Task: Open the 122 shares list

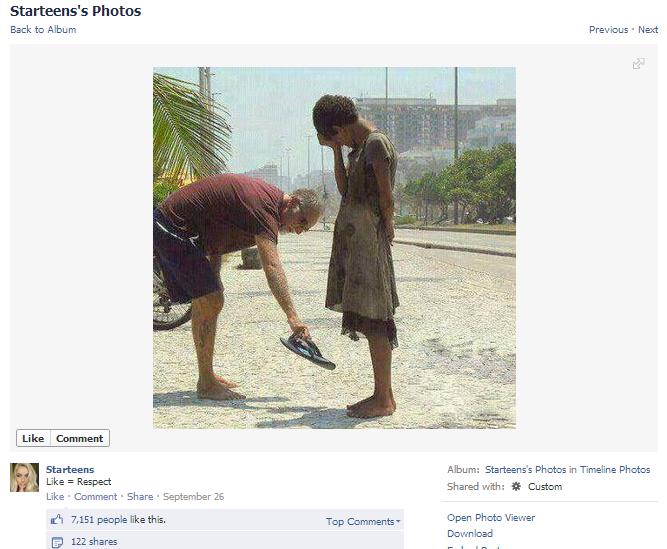Action: pos(94,542)
